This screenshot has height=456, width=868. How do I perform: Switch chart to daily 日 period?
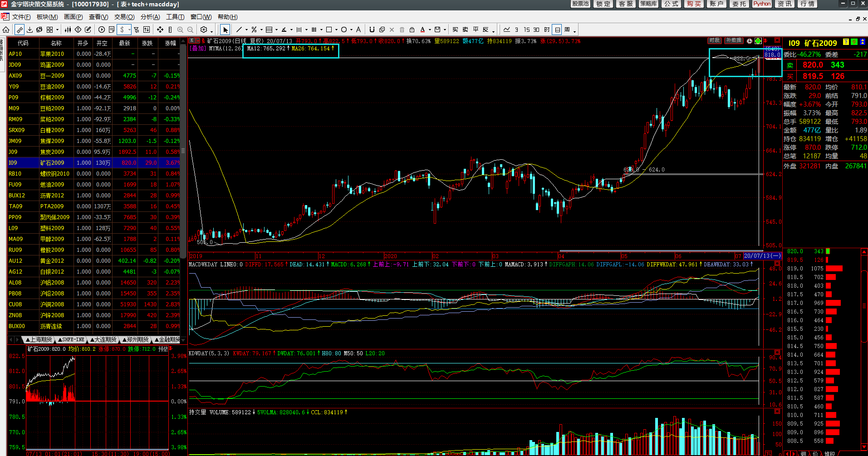(557, 29)
